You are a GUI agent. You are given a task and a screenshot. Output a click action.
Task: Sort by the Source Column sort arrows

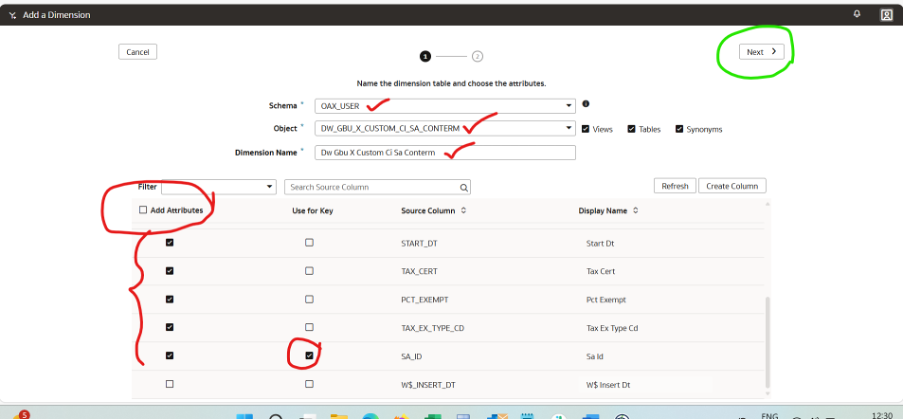coord(463,211)
